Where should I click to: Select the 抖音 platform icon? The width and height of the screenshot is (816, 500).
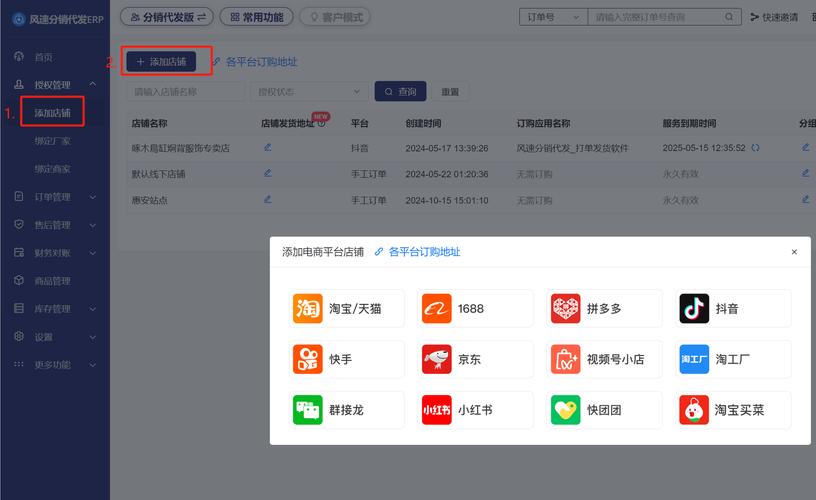click(x=694, y=309)
